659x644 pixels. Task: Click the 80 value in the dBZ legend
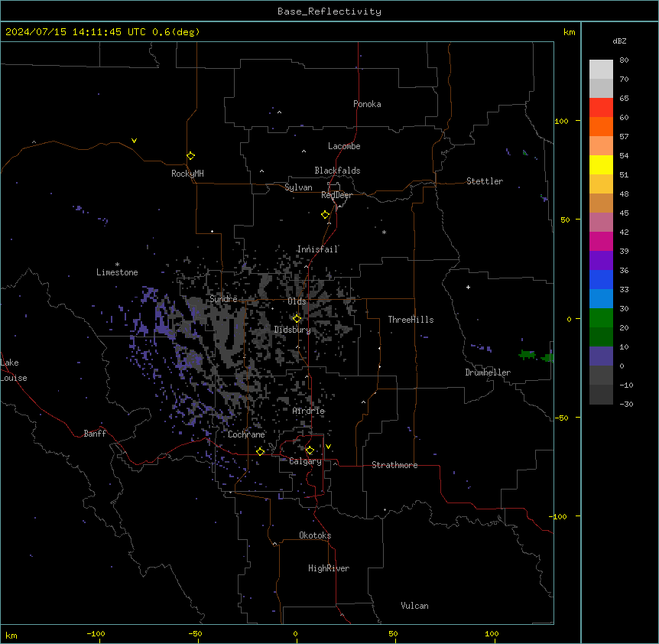click(624, 60)
